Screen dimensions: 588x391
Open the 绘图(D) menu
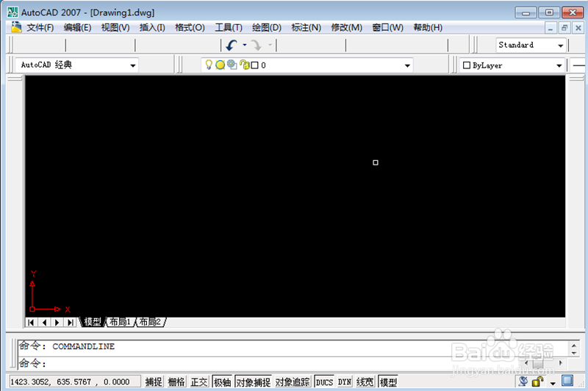click(x=267, y=27)
